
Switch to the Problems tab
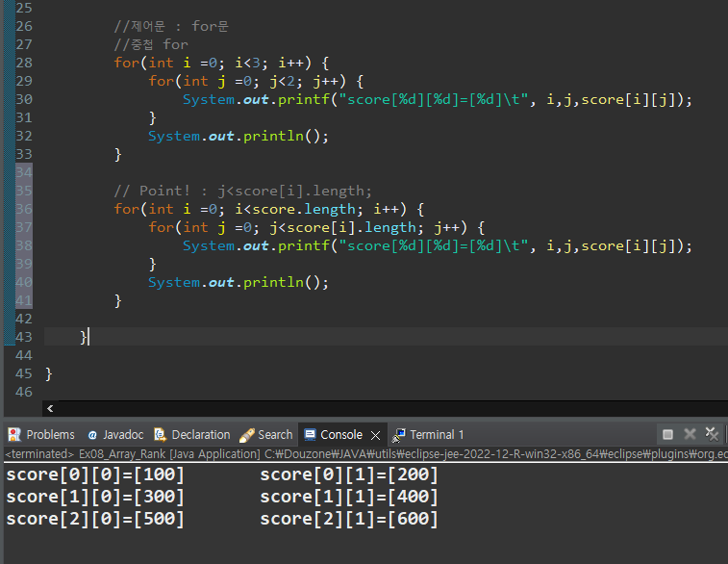41,434
